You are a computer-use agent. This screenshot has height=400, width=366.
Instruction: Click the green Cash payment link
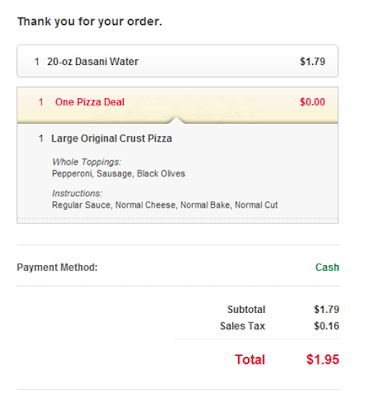point(327,267)
